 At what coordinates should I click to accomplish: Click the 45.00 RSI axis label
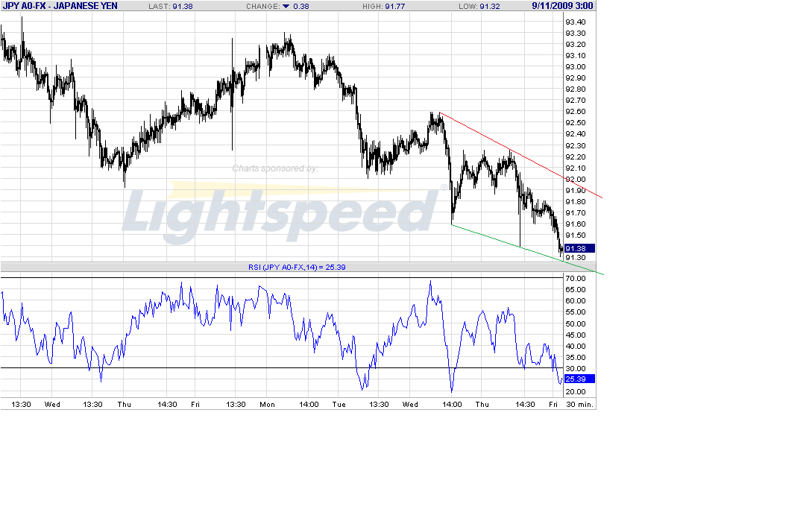pos(576,335)
